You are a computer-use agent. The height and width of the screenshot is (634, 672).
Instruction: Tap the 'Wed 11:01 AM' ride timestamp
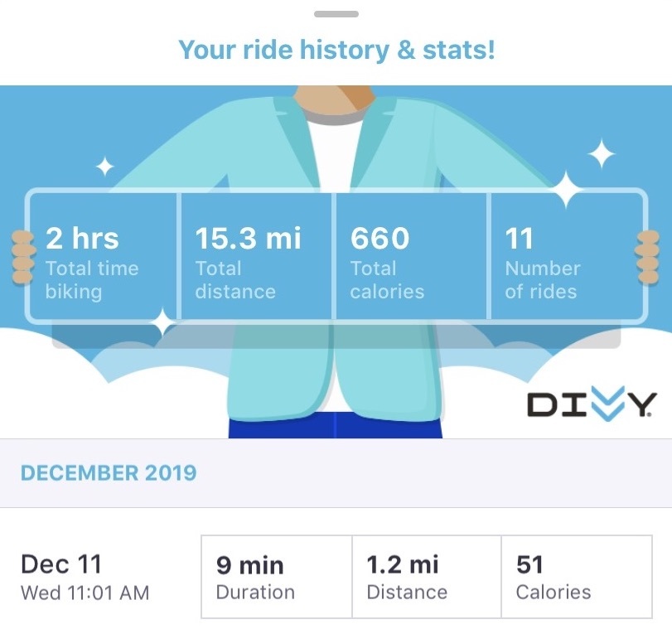pyautogui.click(x=85, y=593)
